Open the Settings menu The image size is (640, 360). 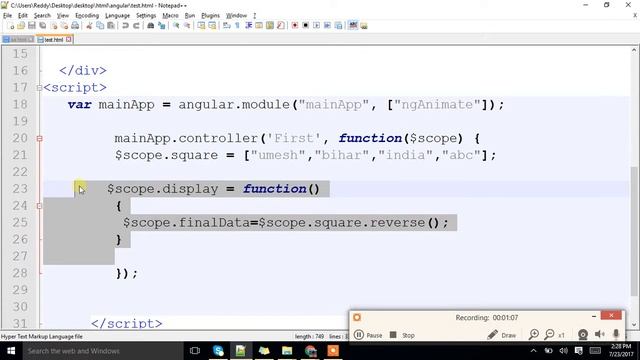click(146, 16)
